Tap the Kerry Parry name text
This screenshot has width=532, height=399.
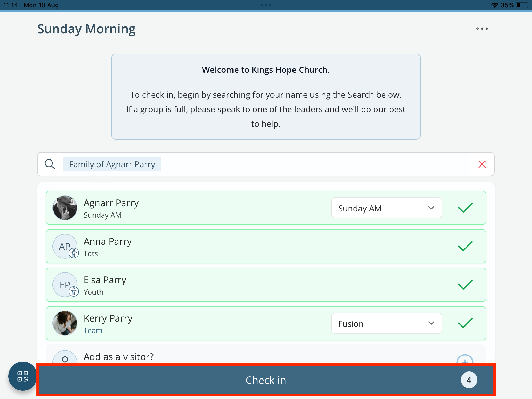pyautogui.click(x=108, y=318)
